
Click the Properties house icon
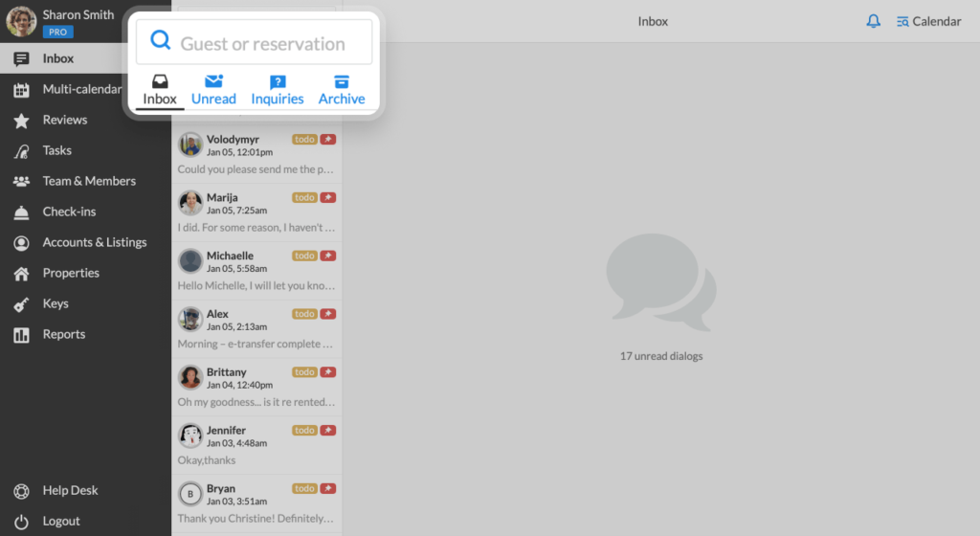(x=21, y=274)
